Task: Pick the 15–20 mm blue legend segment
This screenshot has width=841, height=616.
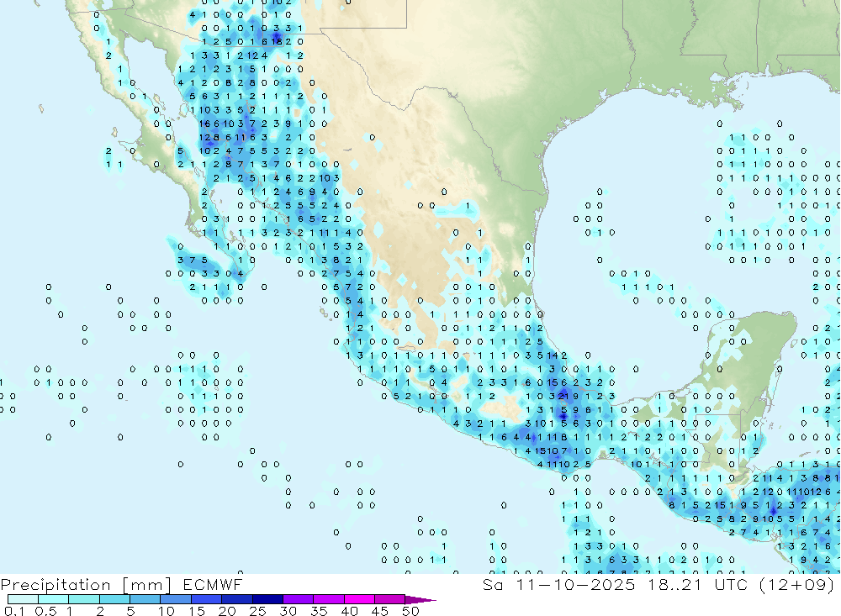Action: click(x=206, y=599)
